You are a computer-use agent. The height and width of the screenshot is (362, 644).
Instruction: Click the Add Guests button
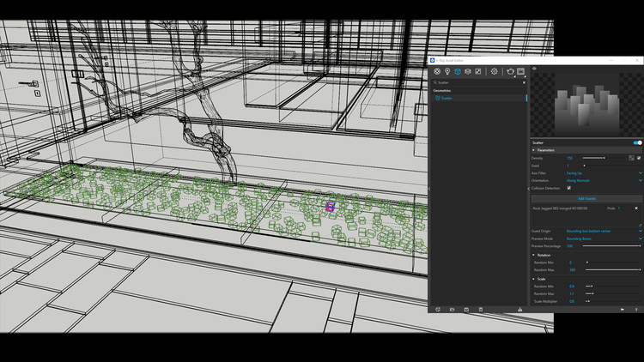pos(586,198)
